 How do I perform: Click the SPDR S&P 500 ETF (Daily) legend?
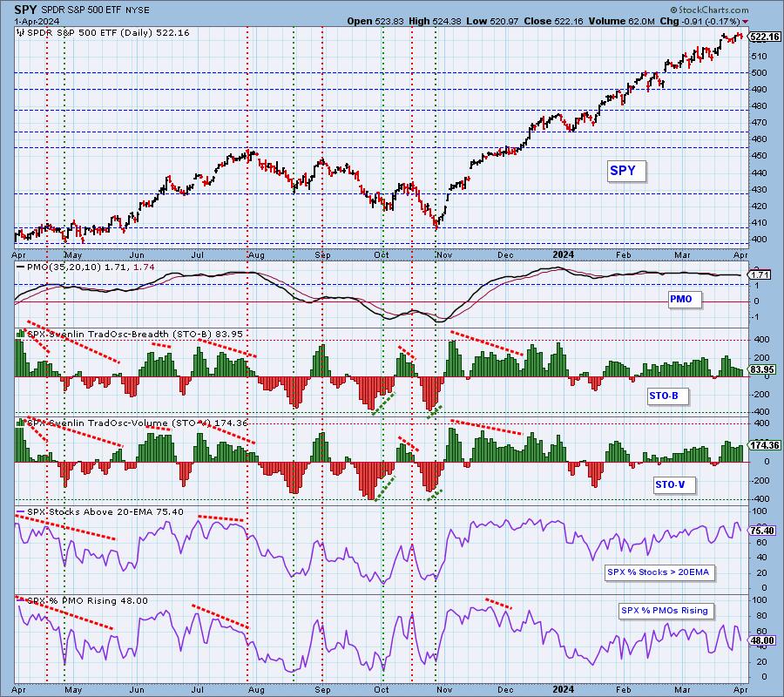tap(108, 32)
